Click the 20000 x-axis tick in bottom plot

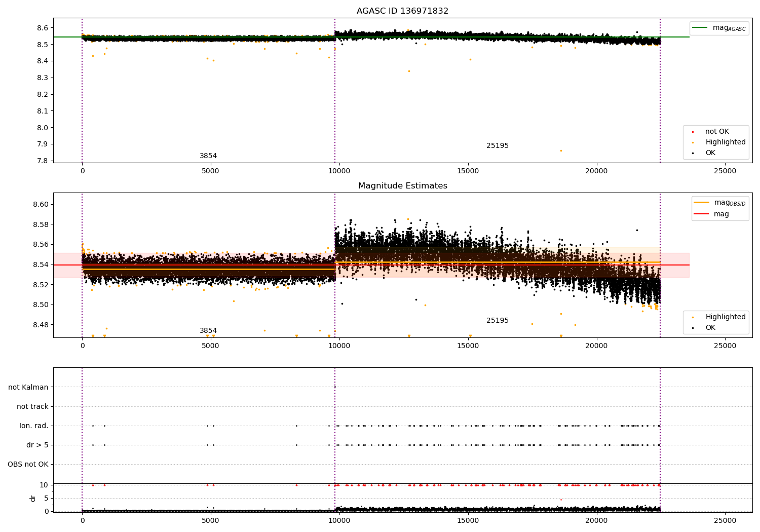click(x=596, y=520)
